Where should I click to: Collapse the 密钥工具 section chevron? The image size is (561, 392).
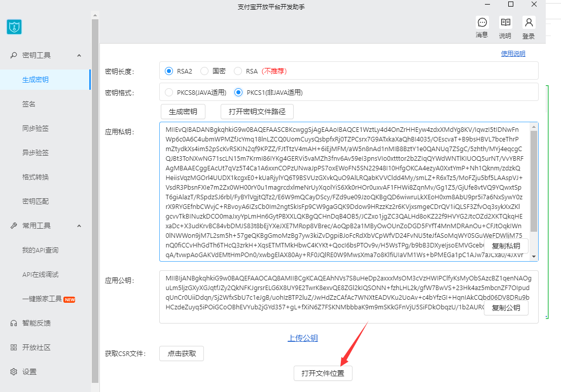[79, 55]
